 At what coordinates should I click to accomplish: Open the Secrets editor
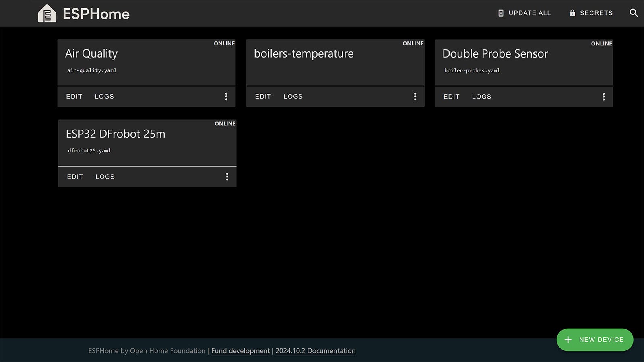[x=591, y=13]
